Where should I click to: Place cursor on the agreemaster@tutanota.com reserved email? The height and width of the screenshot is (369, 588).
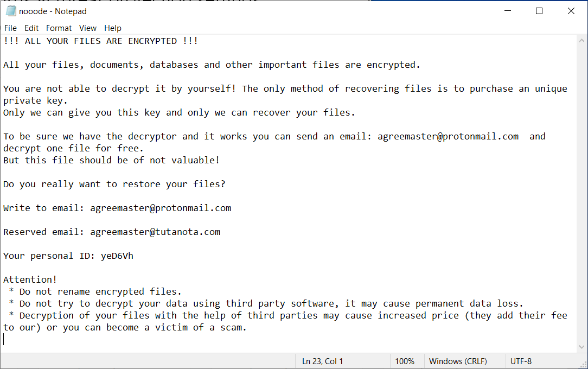(155, 232)
